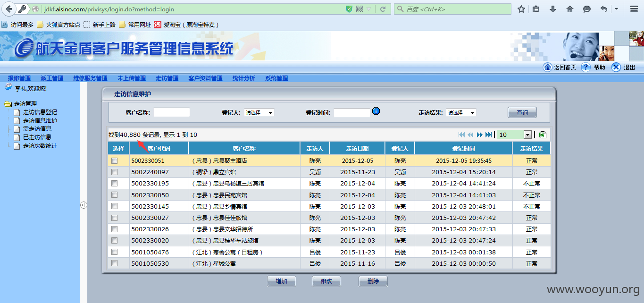Screen dimensions: 644x303
Task: Open 走访次数统计 in sidebar tree
Action: point(40,146)
